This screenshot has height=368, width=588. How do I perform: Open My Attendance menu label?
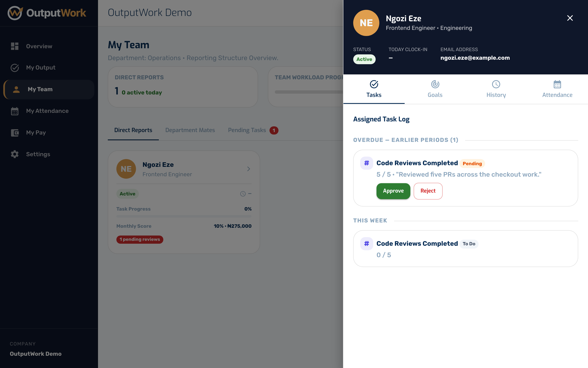[47, 111]
